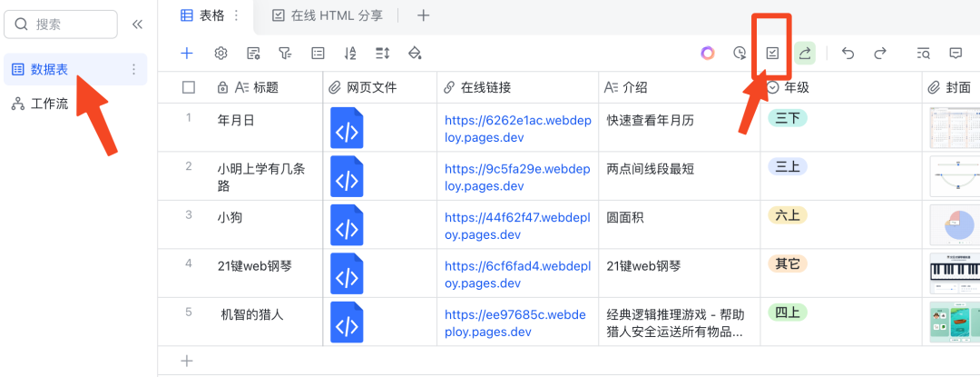The image size is (980, 377).
Task: Click the plus icon below last table row
Action: pyautogui.click(x=187, y=361)
